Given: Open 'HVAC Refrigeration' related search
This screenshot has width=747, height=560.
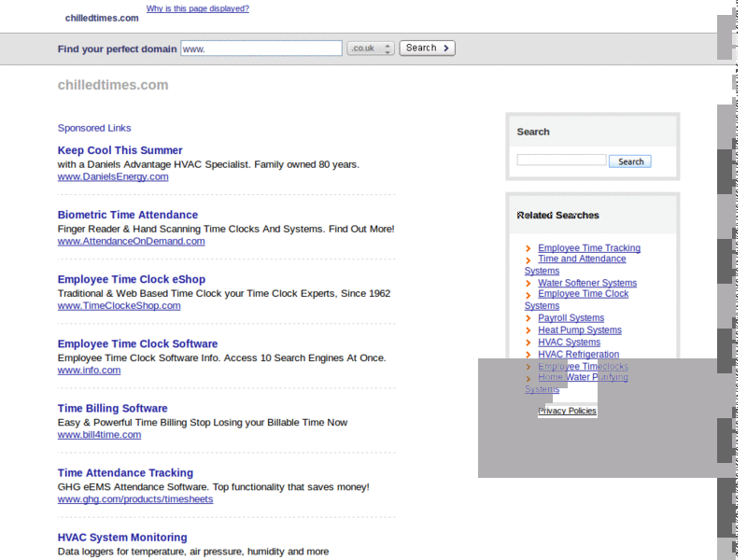Looking at the screenshot, I should [x=578, y=355].
